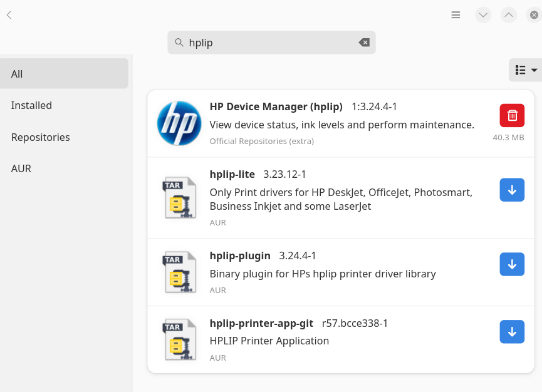Open HP Device Manager (hplip) package title

(x=276, y=106)
